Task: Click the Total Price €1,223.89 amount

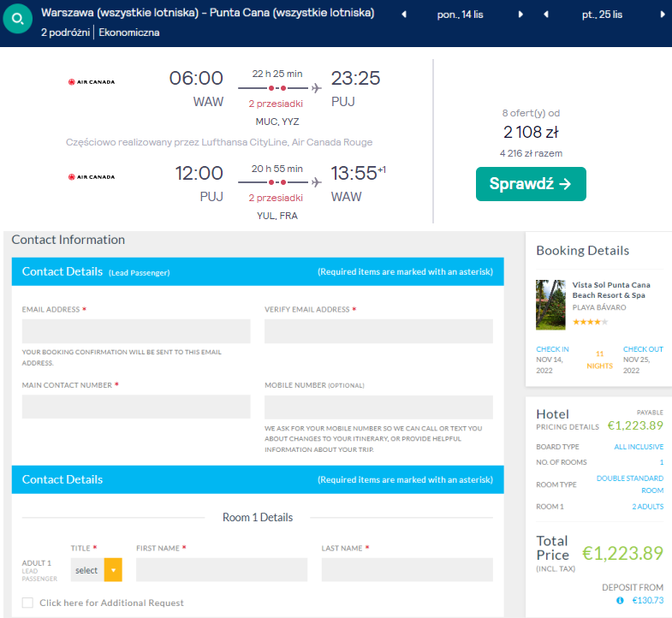Action: pyautogui.click(x=622, y=553)
